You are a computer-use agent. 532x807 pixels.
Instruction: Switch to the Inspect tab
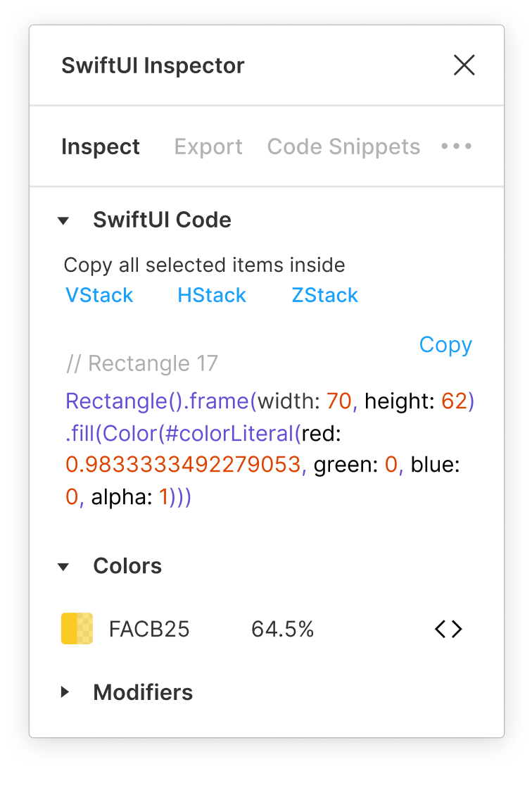coord(101,146)
